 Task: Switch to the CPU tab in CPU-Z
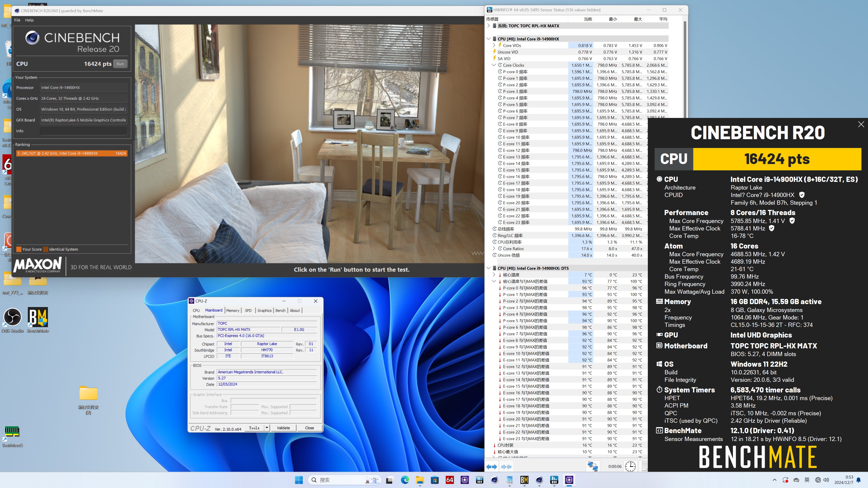coord(196,310)
